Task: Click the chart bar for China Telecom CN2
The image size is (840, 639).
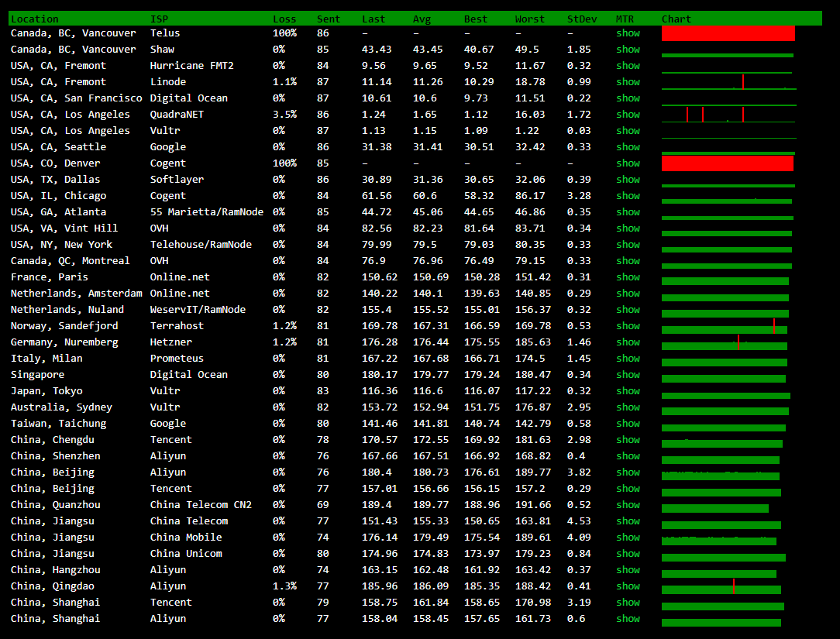Action: 715,508
